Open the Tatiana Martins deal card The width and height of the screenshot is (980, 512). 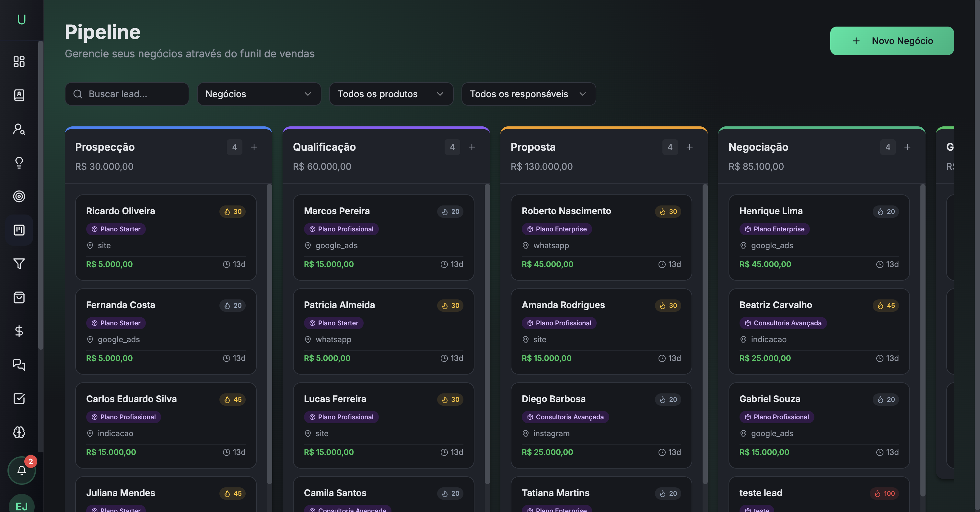tap(601, 495)
